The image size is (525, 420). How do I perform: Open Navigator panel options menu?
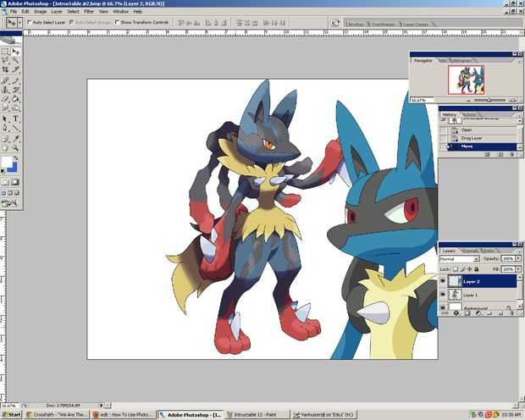[x=519, y=61]
